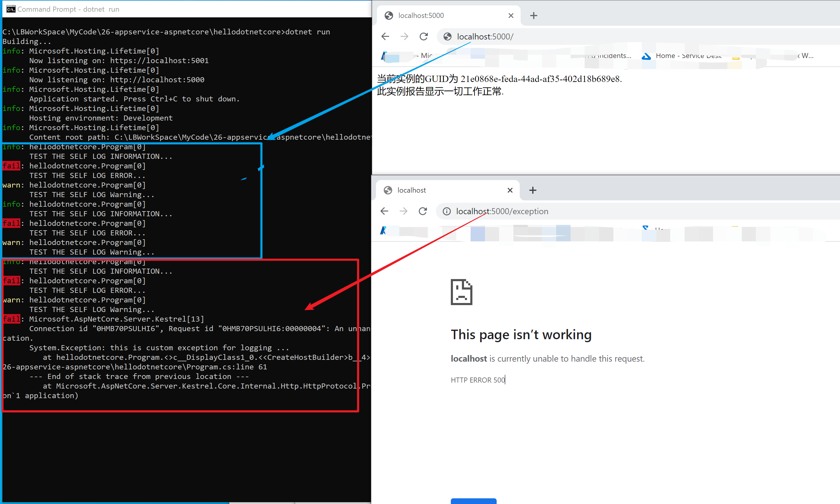Go back in bottom browser window
840x504 pixels.
tap(384, 211)
